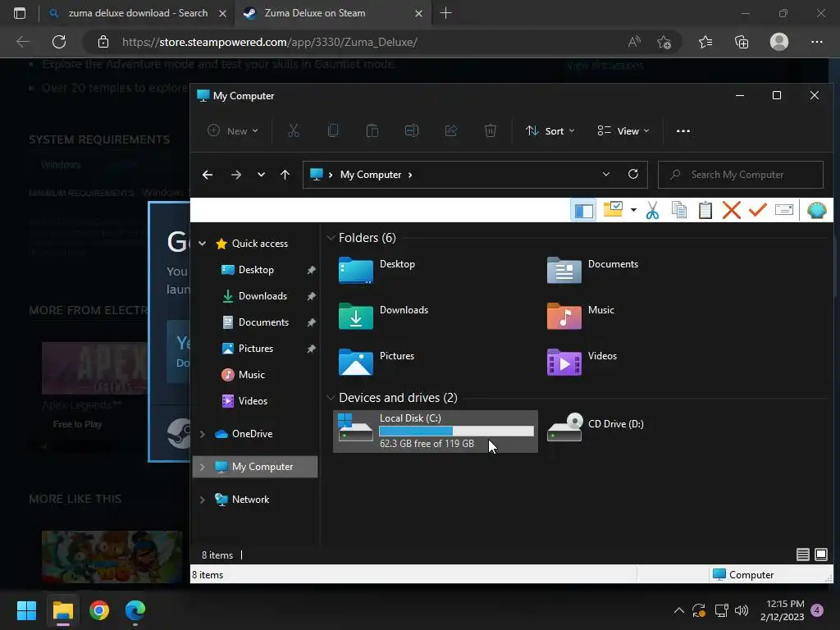Close the Zuma Deluxe on Steam tab
Screen dimensions: 840x630
pyautogui.click(x=419, y=13)
